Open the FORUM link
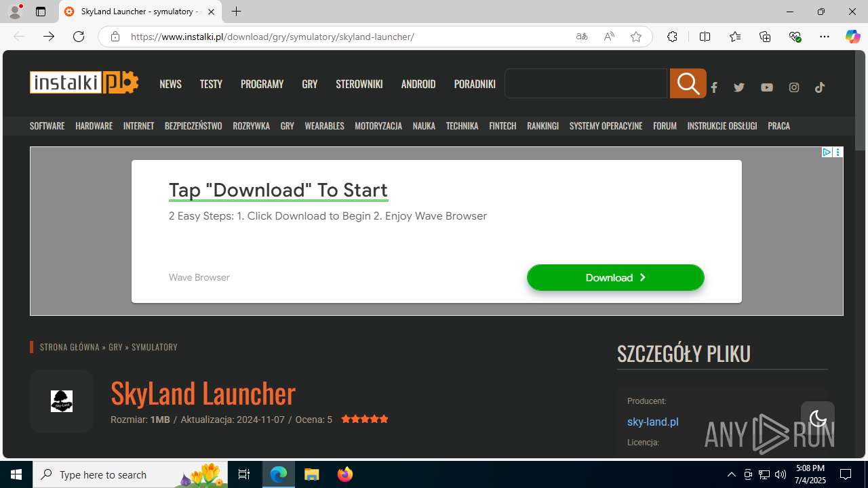Screen dimensions: 868x488 tap(665, 125)
